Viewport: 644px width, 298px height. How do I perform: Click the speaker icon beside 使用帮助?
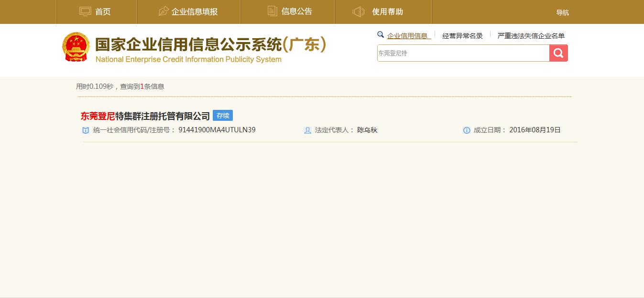[x=359, y=11]
